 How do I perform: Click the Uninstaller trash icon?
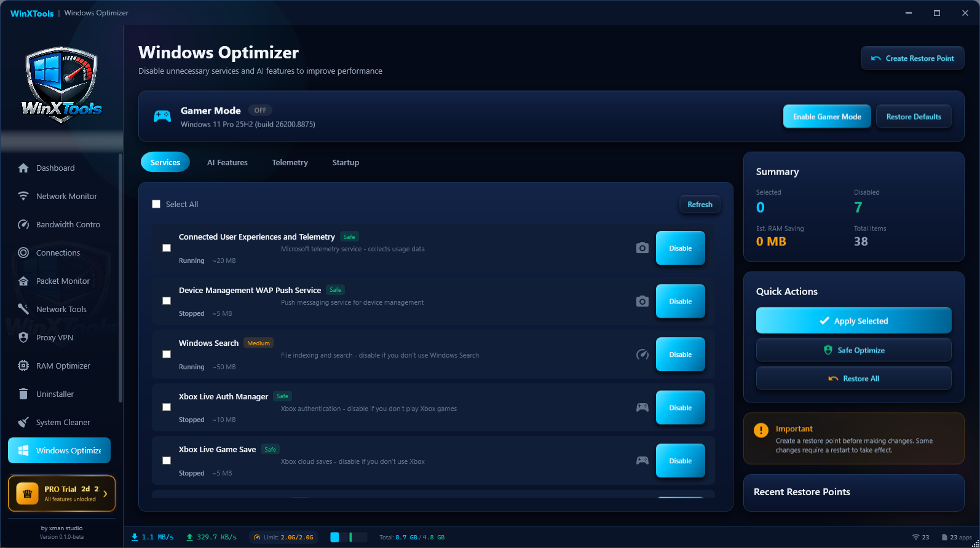coord(23,394)
